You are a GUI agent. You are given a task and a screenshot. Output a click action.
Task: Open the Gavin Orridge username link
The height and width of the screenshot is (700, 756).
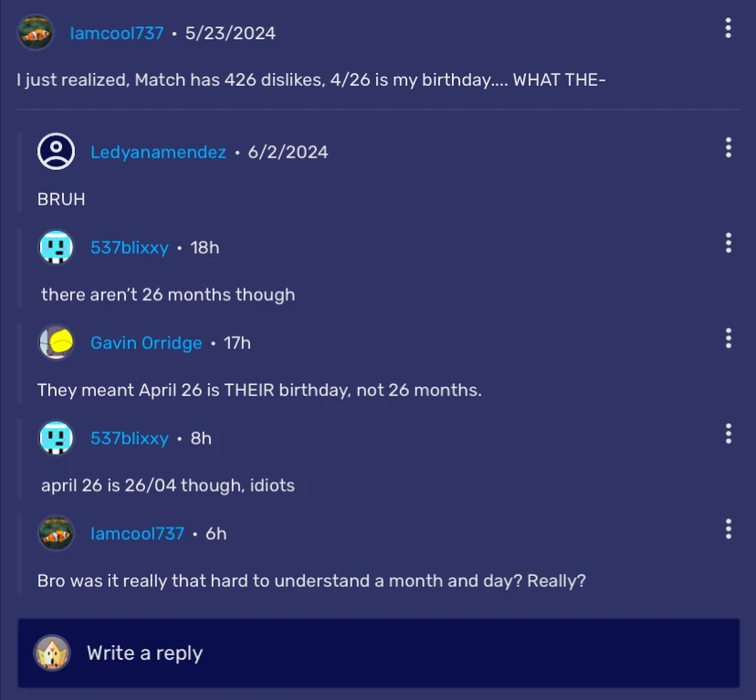pos(146,343)
